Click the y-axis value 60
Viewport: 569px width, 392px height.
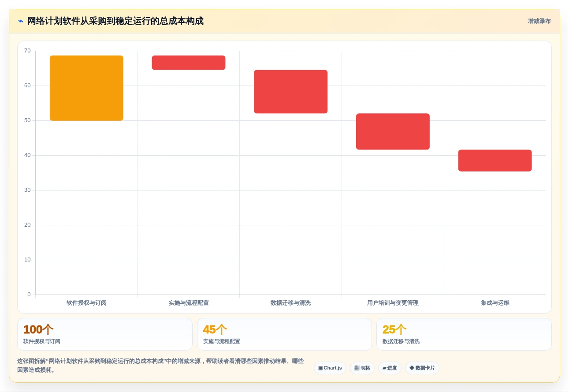click(27, 86)
